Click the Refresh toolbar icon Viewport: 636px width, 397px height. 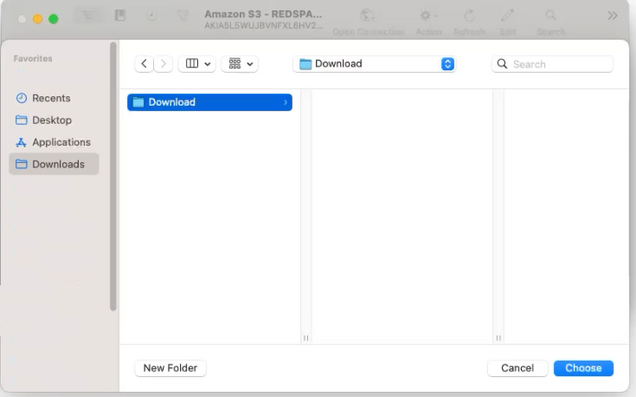coord(469,16)
